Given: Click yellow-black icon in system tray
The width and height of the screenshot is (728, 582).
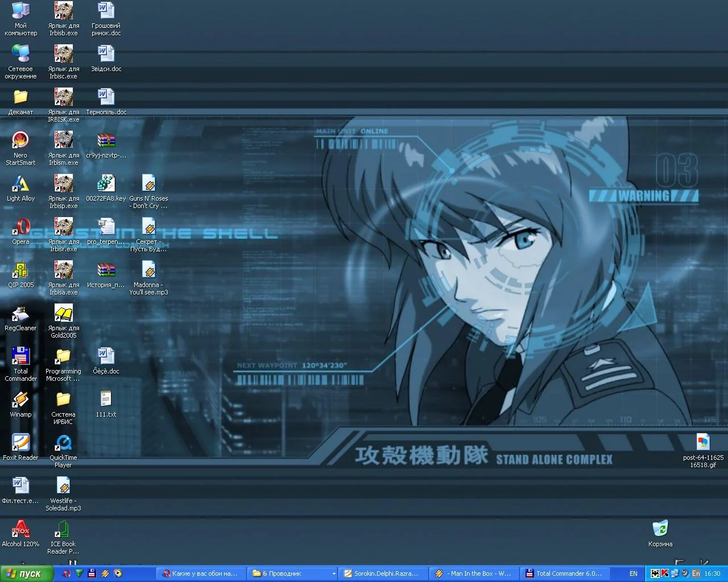Looking at the screenshot, I should 655,573.
